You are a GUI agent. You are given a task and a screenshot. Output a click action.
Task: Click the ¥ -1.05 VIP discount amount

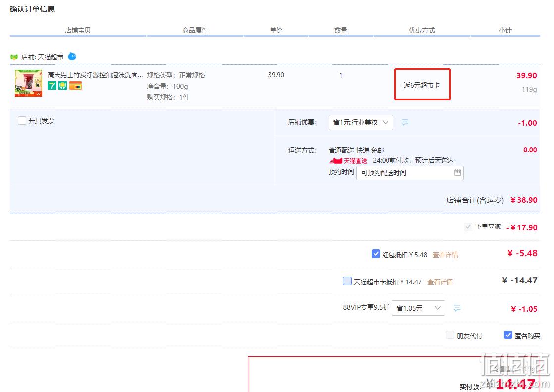coord(524,309)
